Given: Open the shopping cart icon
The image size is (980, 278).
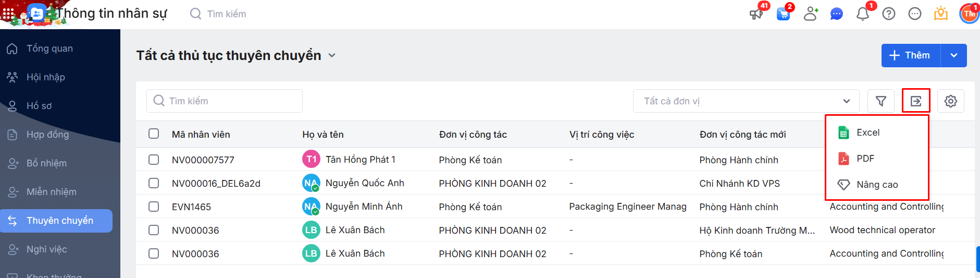Looking at the screenshot, I should [x=783, y=14].
